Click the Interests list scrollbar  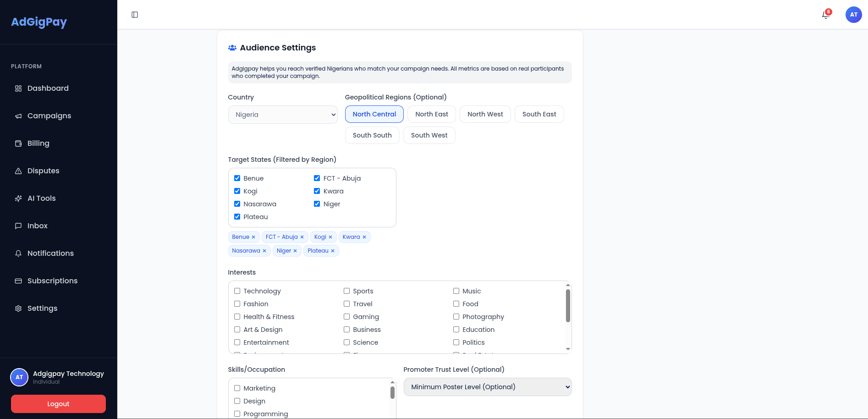(568, 306)
